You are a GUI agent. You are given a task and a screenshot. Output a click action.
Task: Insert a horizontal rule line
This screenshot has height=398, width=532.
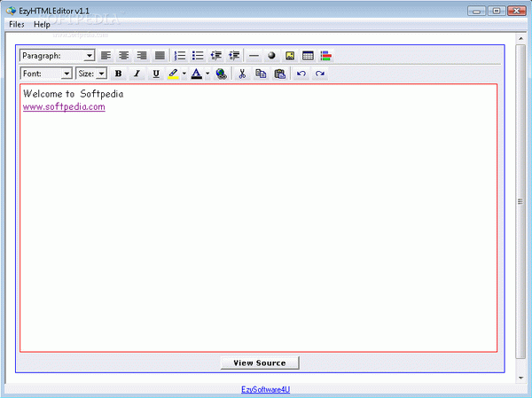click(254, 56)
